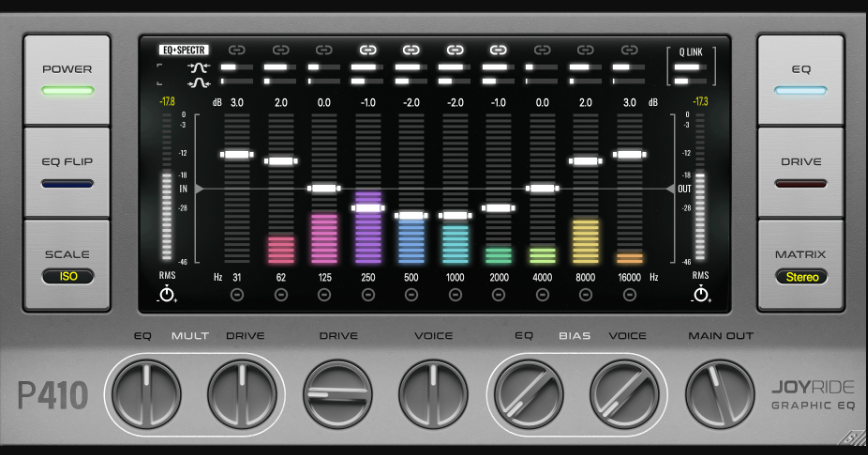This screenshot has width=868, height=455.
Task: Click the EQ bias knob
Action: [529, 395]
